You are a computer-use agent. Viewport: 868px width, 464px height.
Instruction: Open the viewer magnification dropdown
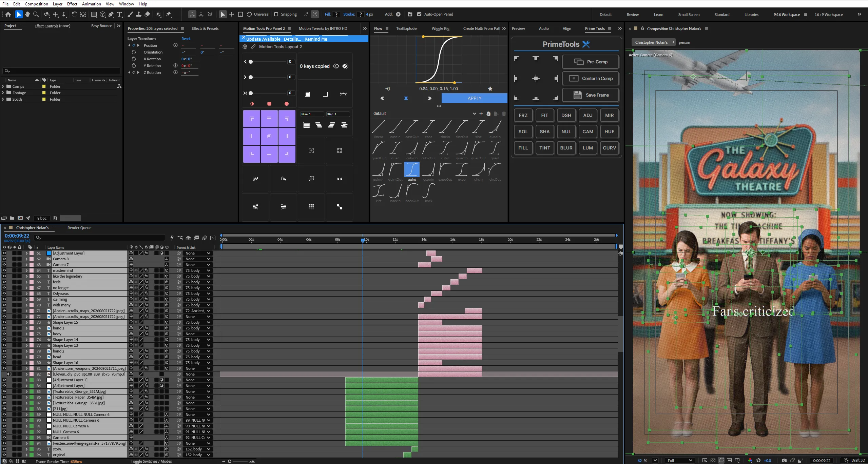[x=655, y=461]
